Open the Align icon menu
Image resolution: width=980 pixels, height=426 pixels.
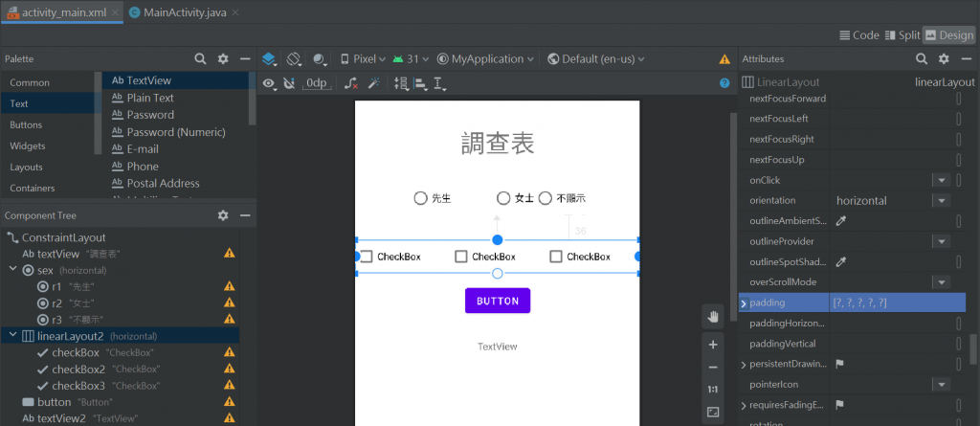(x=420, y=83)
